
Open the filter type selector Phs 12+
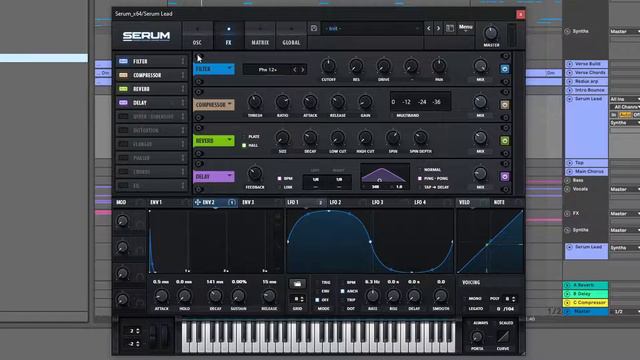(267, 70)
